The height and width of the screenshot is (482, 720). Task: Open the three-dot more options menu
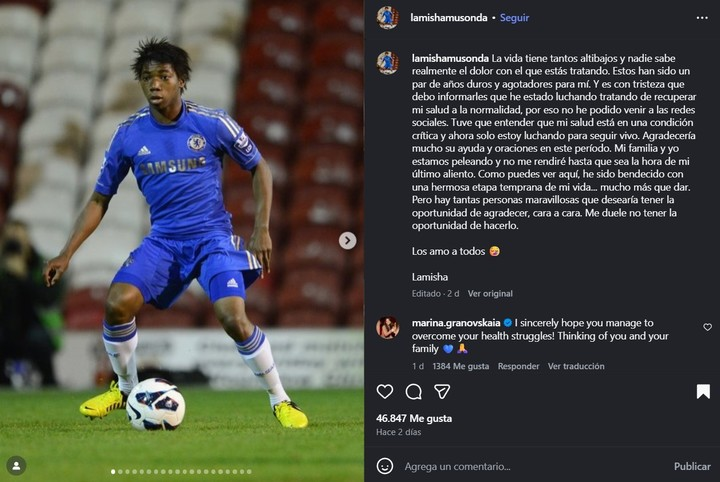pyautogui.click(x=702, y=18)
